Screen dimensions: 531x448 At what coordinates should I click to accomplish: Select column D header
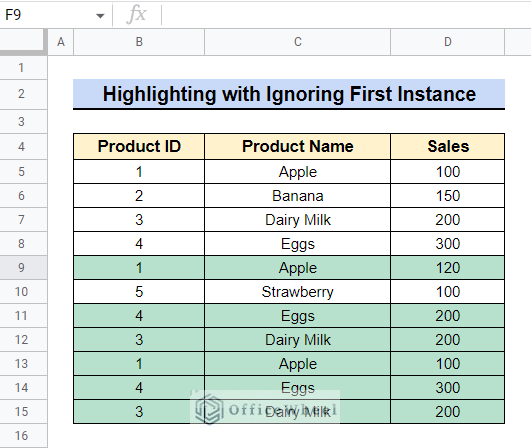pyautogui.click(x=447, y=42)
